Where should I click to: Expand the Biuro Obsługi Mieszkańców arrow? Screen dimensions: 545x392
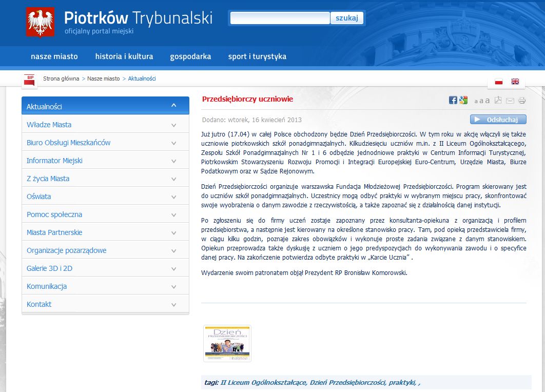[x=174, y=143]
